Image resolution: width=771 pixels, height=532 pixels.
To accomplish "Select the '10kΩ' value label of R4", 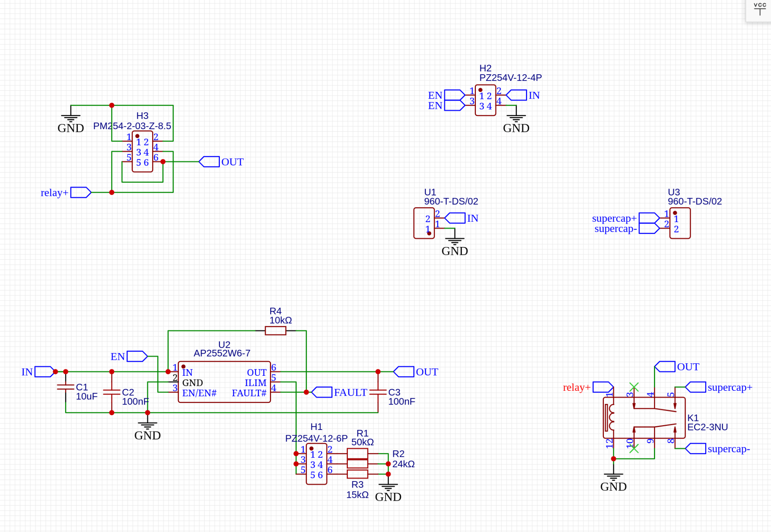I will (280, 320).
